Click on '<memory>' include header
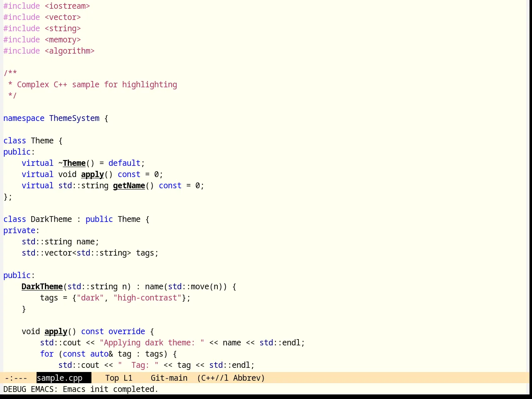 63,39
